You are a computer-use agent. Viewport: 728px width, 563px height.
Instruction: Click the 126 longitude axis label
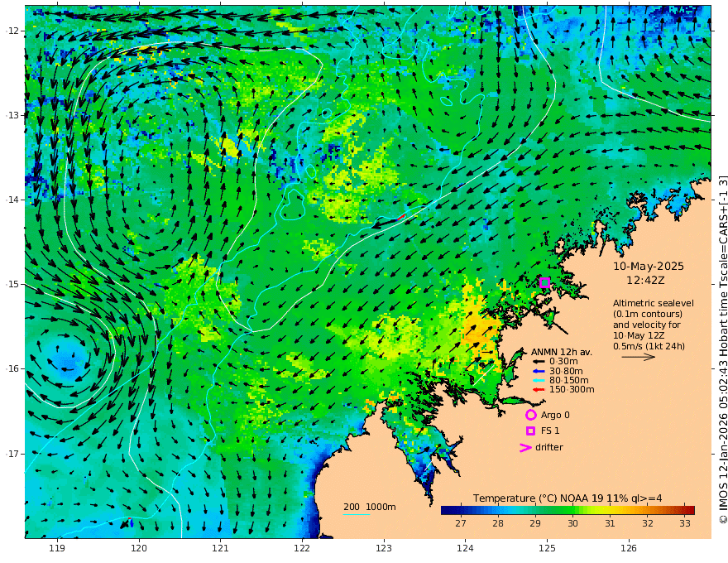coord(629,549)
